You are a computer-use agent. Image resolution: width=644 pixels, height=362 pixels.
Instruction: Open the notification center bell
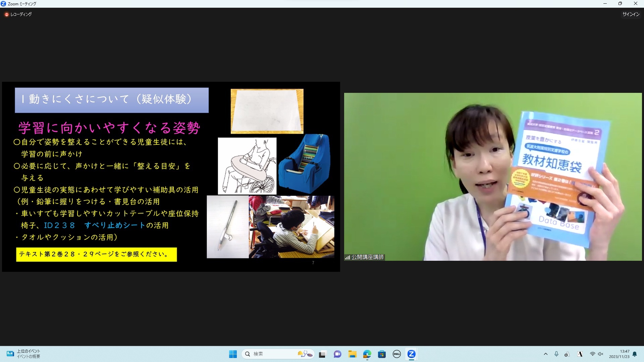[635, 354]
